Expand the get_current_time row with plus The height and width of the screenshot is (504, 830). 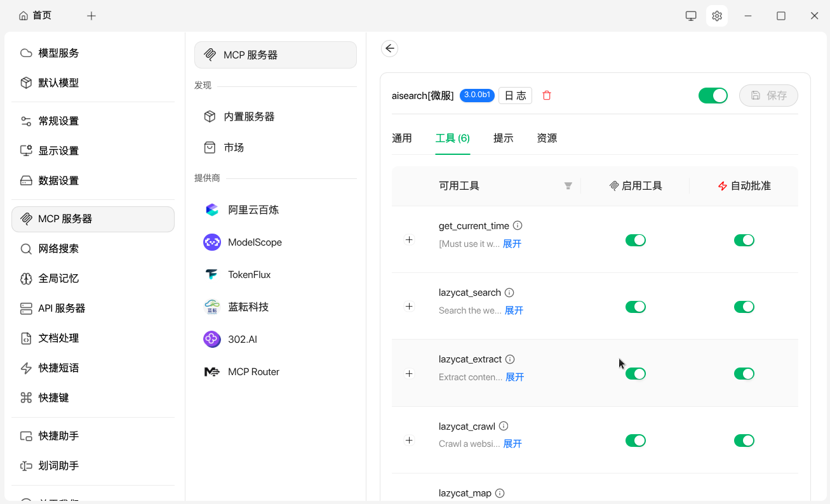coord(409,240)
